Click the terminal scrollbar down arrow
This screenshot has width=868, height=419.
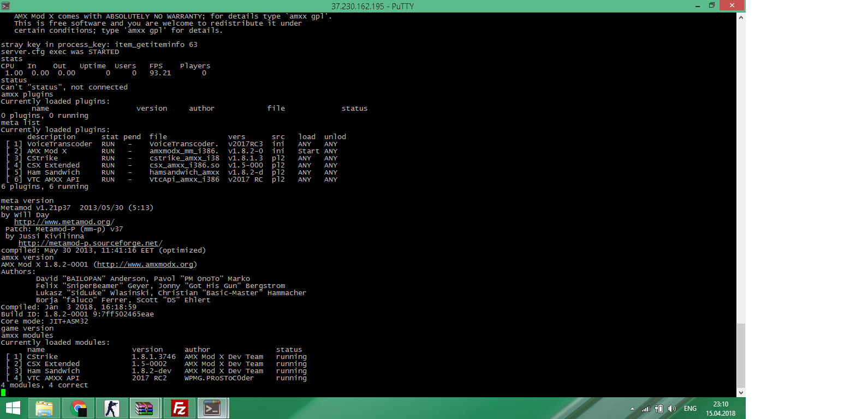point(741,392)
